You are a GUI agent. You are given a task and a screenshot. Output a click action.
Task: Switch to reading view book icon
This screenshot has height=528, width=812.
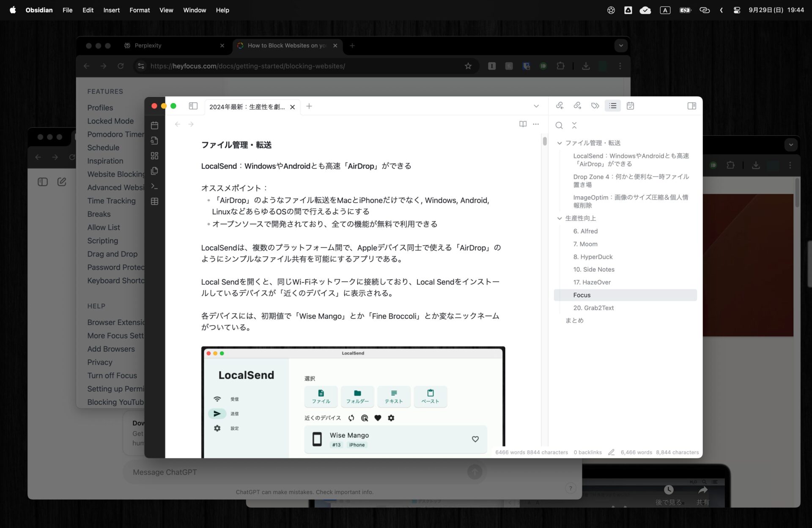point(523,124)
